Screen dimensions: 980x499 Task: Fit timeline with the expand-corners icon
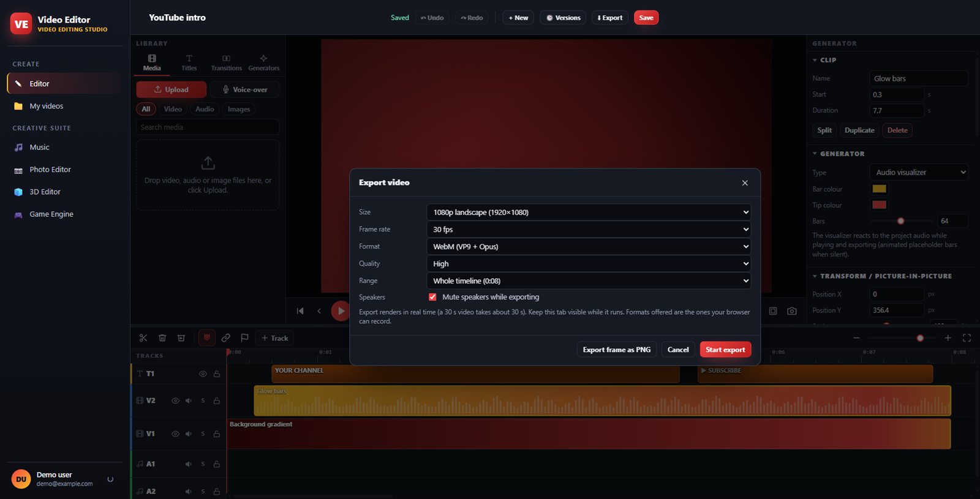point(967,338)
